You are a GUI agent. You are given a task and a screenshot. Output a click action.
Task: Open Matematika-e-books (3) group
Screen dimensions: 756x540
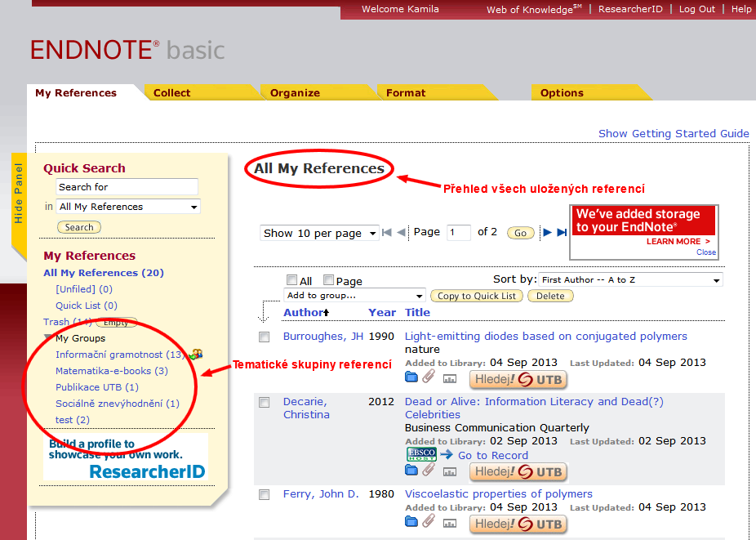[112, 371]
